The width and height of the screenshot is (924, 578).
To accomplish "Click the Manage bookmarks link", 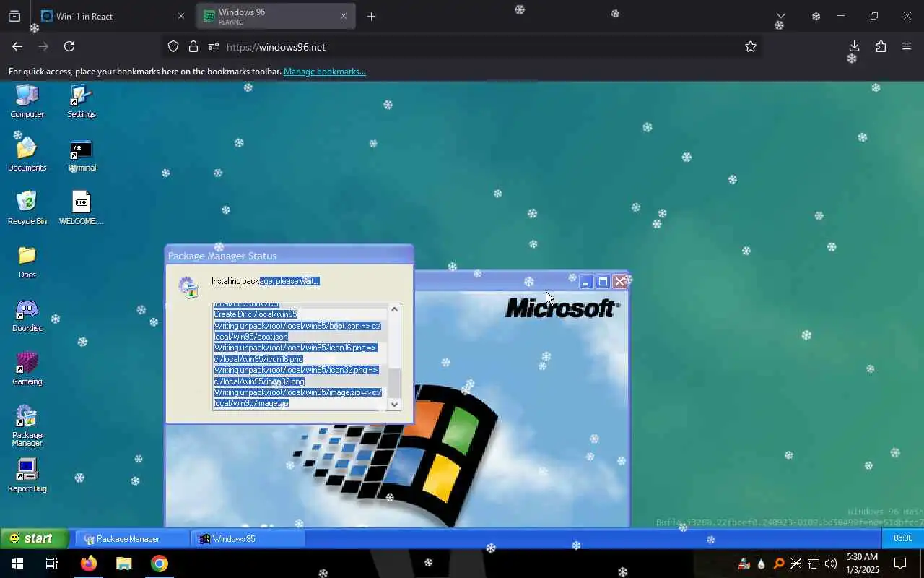I will click(x=325, y=72).
